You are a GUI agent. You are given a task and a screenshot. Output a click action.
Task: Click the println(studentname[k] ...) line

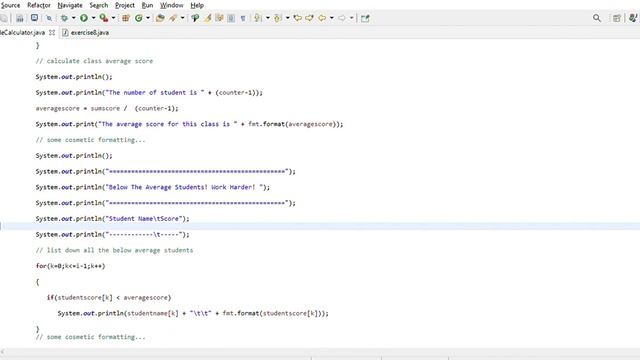coord(193,313)
